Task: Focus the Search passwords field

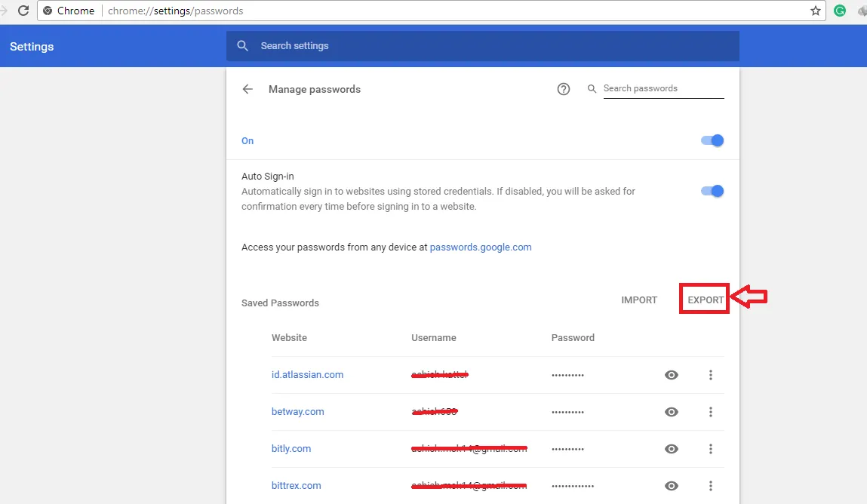Action: pyautogui.click(x=663, y=88)
